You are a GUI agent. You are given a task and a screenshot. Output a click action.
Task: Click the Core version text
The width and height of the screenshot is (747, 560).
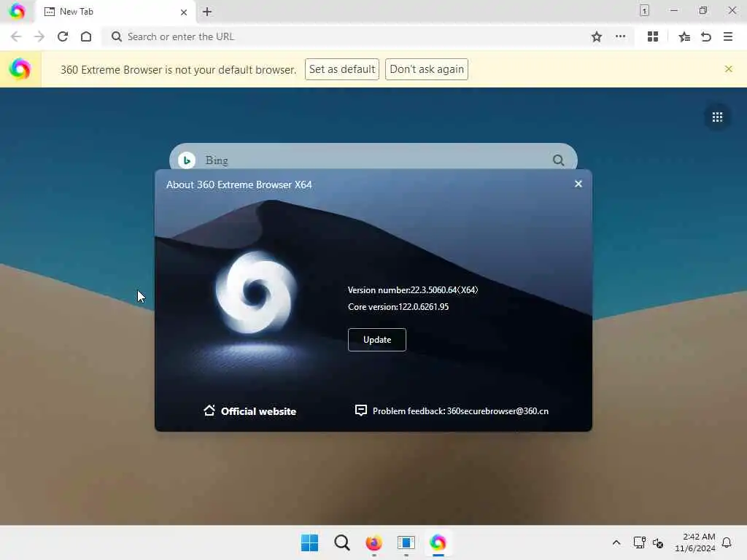click(398, 307)
